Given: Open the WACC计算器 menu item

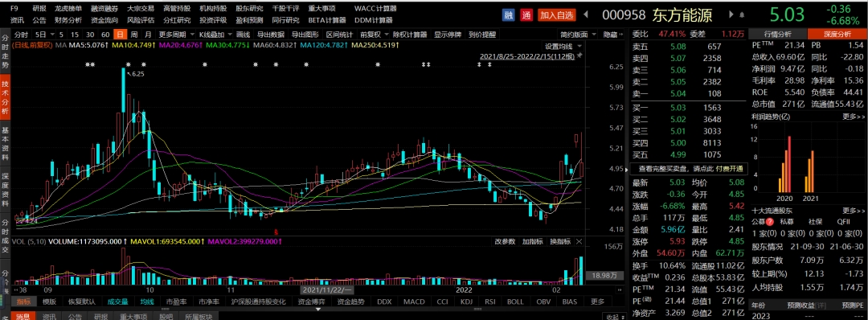Looking at the screenshot, I should [375, 9].
